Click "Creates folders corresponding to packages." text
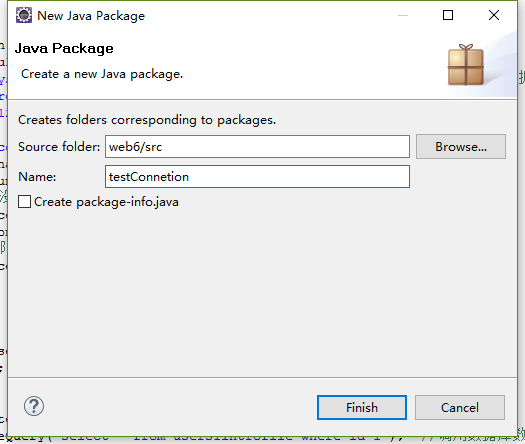Viewport: 525px width, 444px height. coord(147,120)
